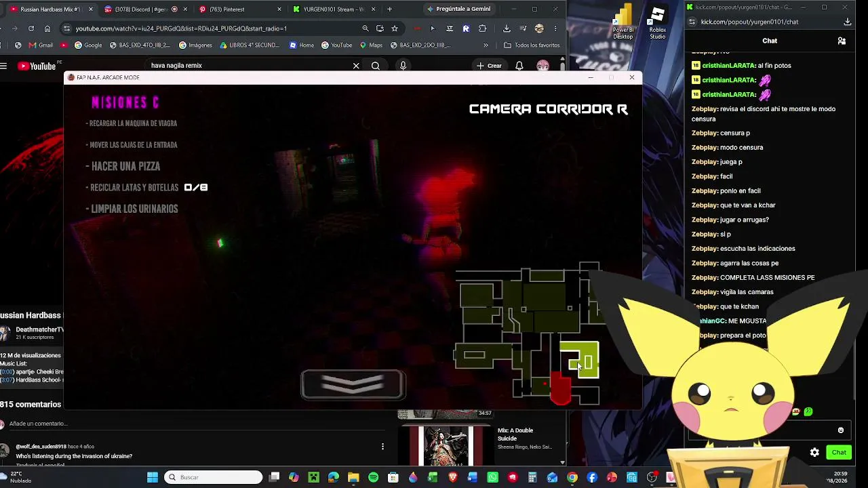
Task: Click the Windows taskbar Buscar search box
Action: click(214, 477)
